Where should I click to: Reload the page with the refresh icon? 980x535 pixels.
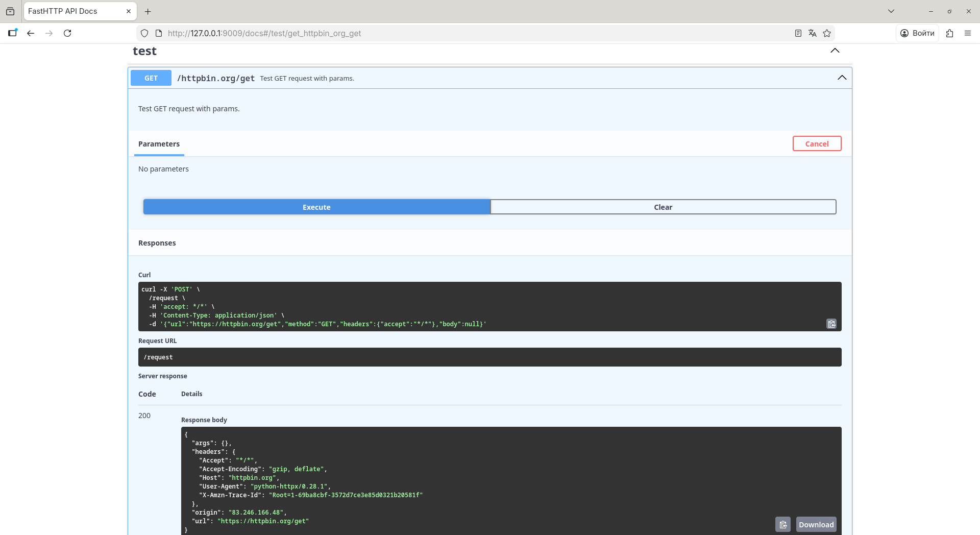coord(67,33)
